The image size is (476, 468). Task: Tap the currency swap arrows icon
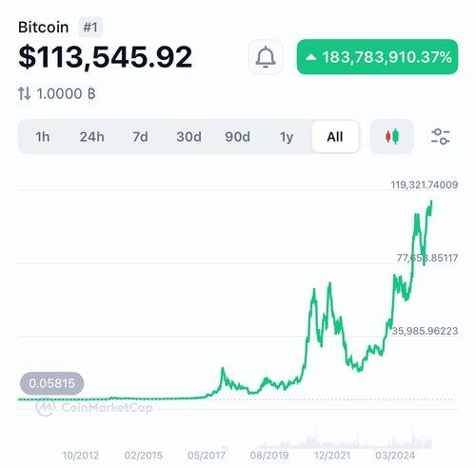click(x=25, y=93)
